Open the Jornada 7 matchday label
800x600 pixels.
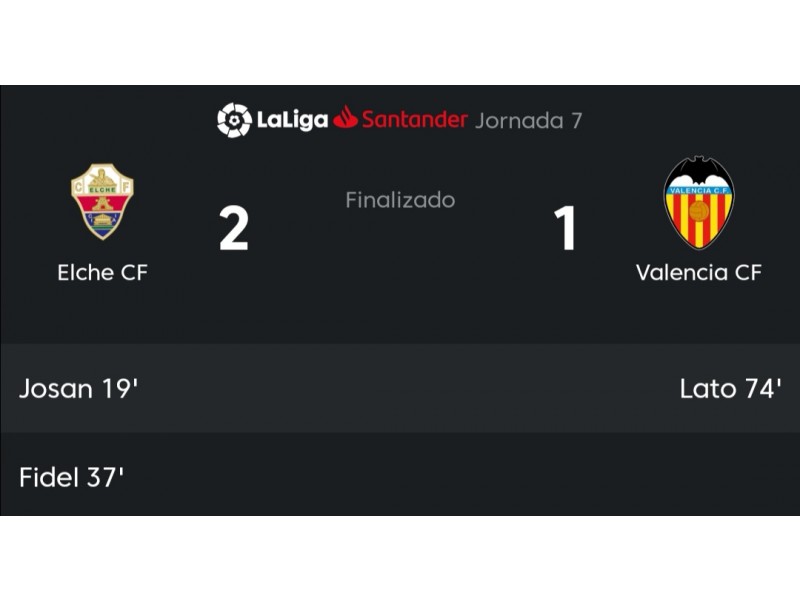click(528, 121)
